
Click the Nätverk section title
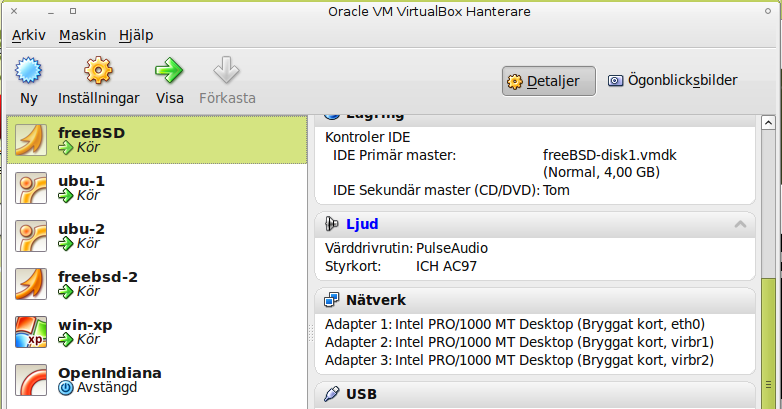click(375, 300)
